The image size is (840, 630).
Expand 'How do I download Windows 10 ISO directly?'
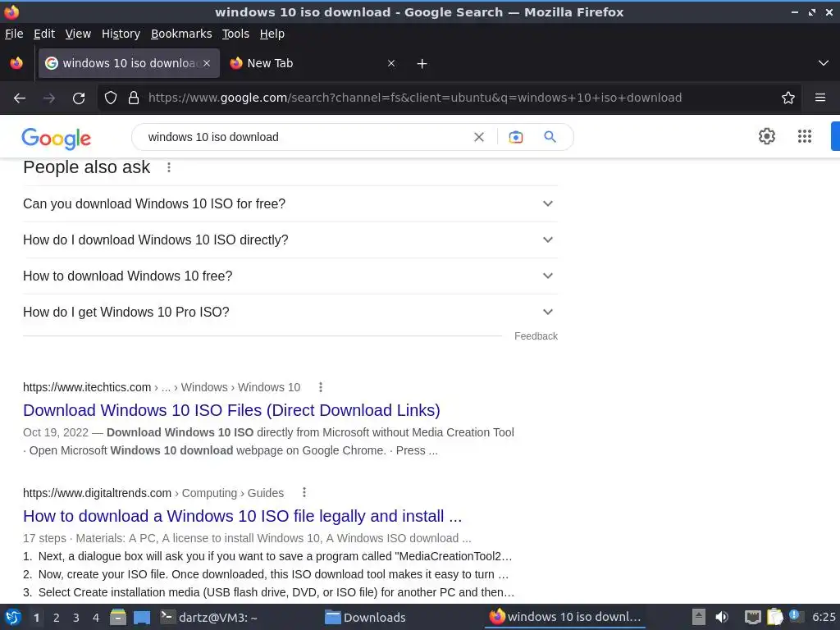point(290,240)
